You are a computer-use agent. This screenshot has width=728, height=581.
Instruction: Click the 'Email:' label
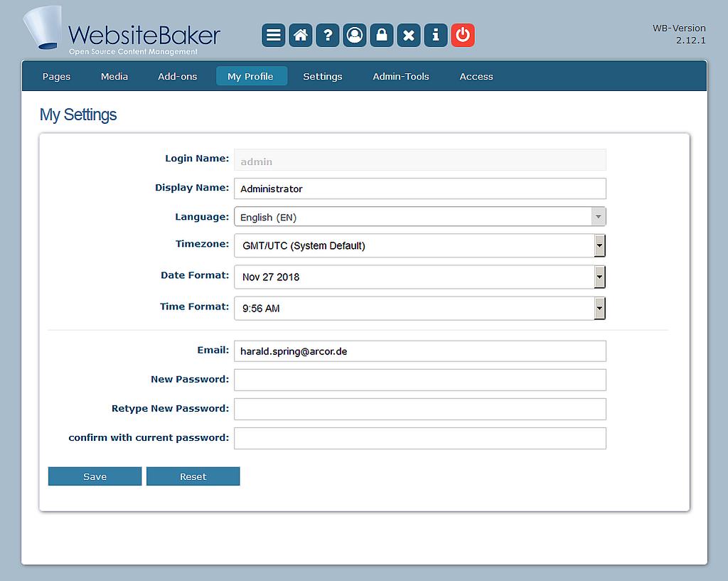[x=213, y=350]
